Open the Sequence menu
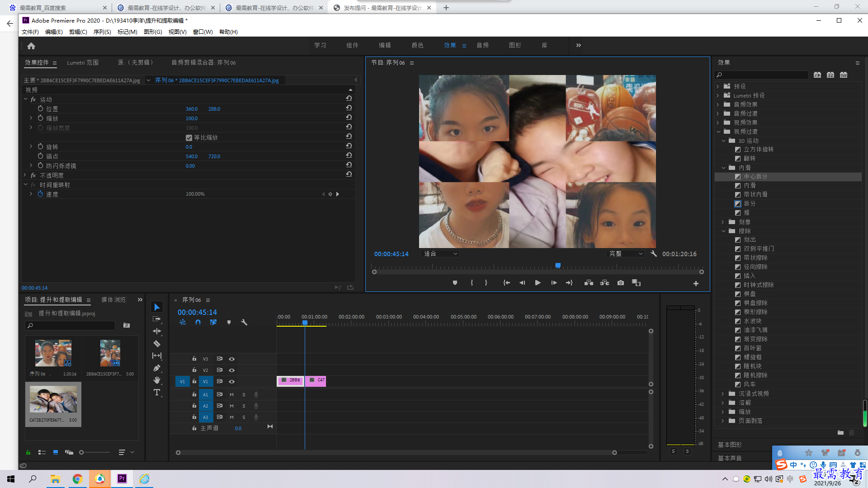868x488 pixels. [102, 32]
